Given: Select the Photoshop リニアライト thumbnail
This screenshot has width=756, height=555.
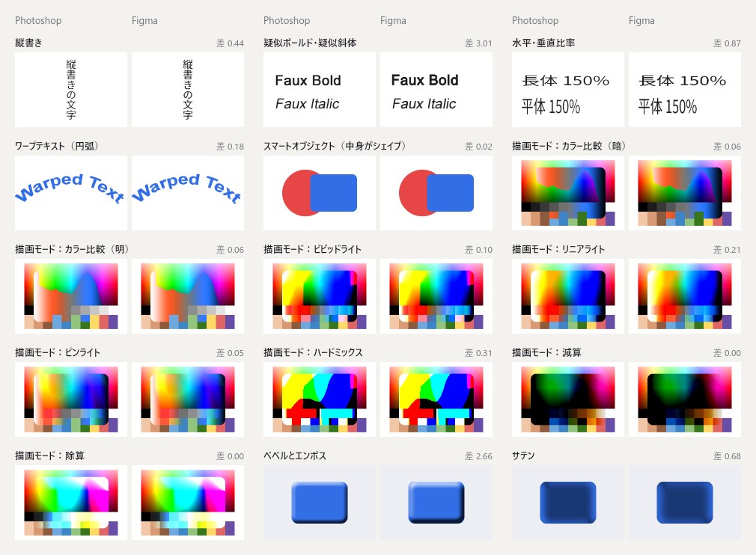Looking at the screenshot, I should [x=568, y=295].
